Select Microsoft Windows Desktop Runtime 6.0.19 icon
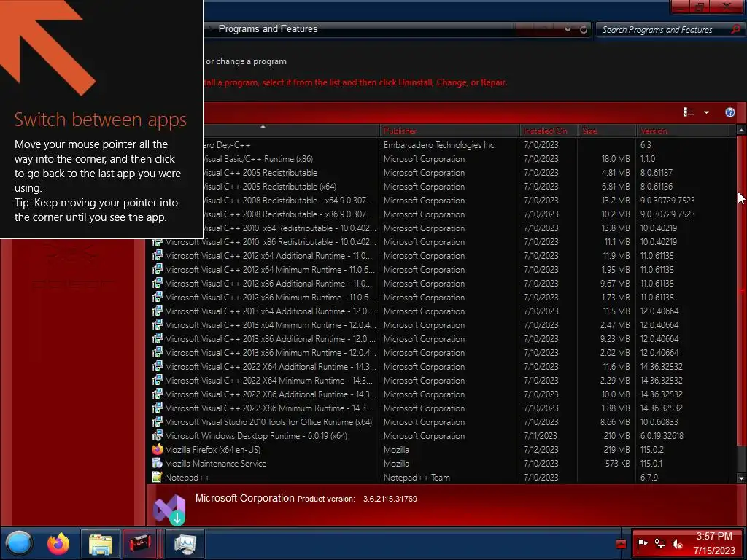Viewport: 747px width, 560px height. tap(158, 435)
